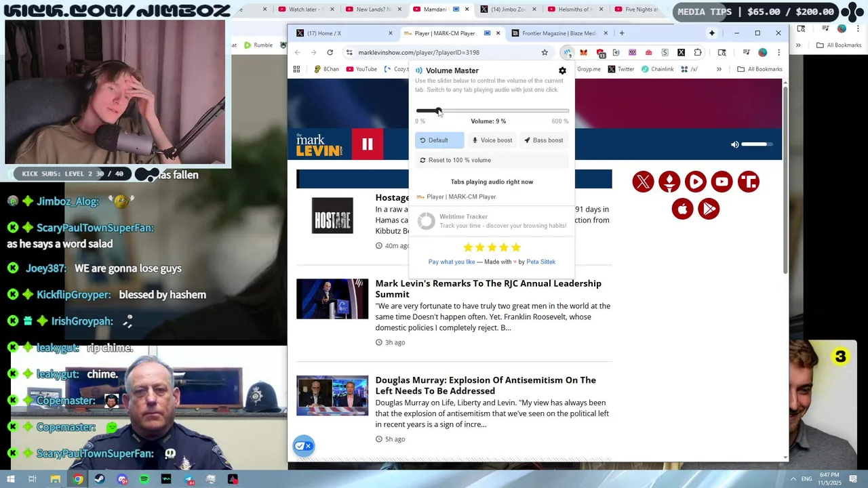
Task: Open the media control toolbar button
Action: pyautogui.click(x=746, y=52)
